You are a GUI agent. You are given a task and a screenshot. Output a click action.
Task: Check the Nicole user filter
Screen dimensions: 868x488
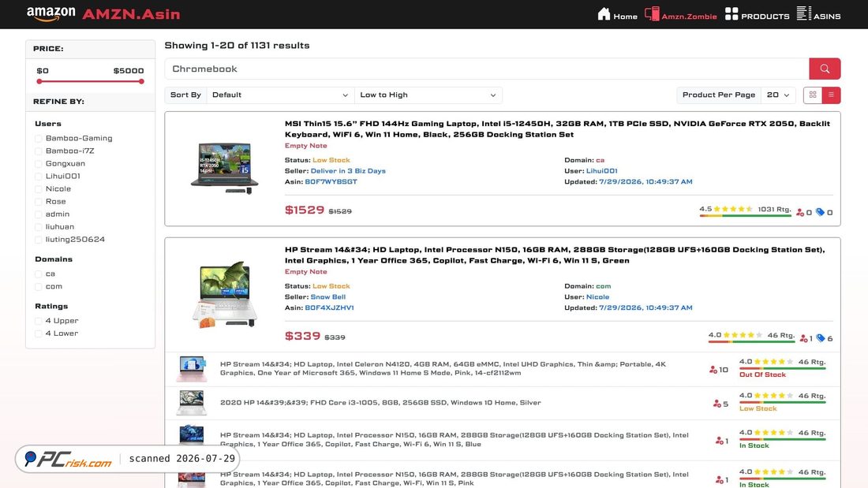(x=38, y=189)
